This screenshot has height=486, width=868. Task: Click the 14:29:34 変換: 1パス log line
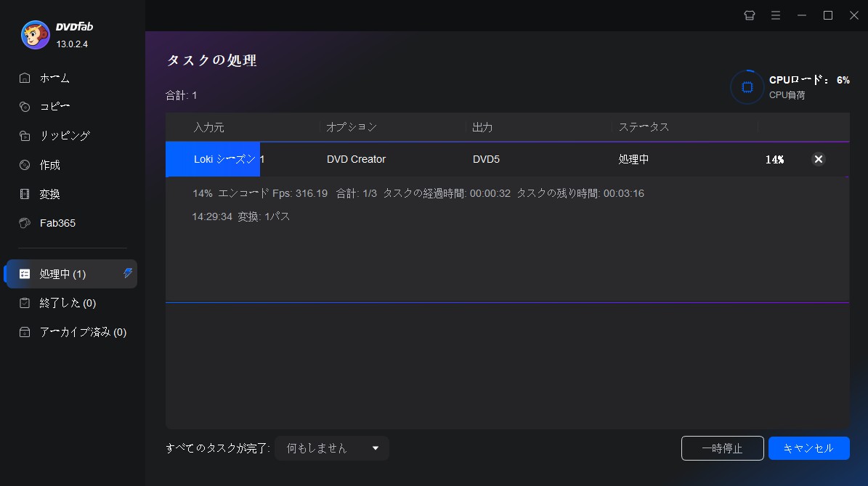[x=241, y=216]
